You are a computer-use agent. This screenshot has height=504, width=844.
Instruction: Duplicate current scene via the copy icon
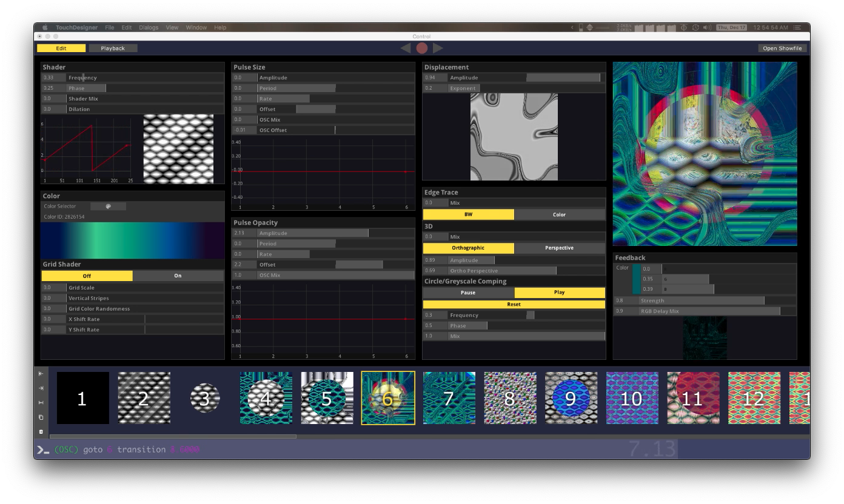point(41,418)
